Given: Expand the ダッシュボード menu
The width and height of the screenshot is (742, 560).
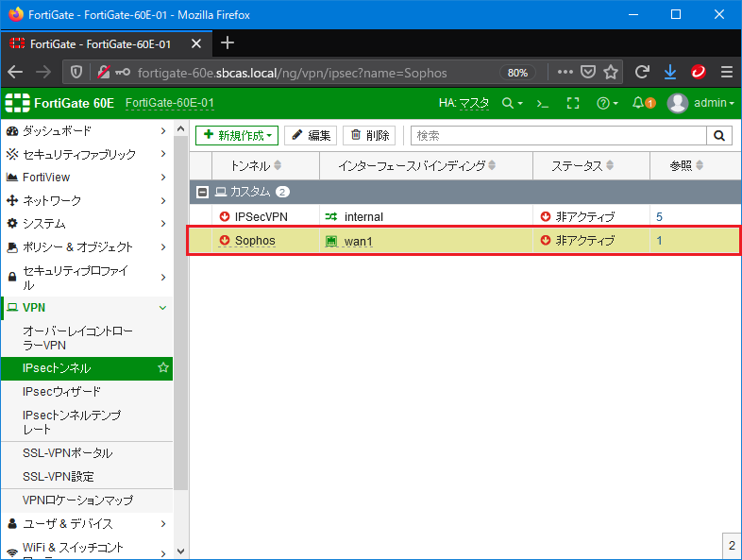Looking at the screenshot, I should (x=87, y=130).
